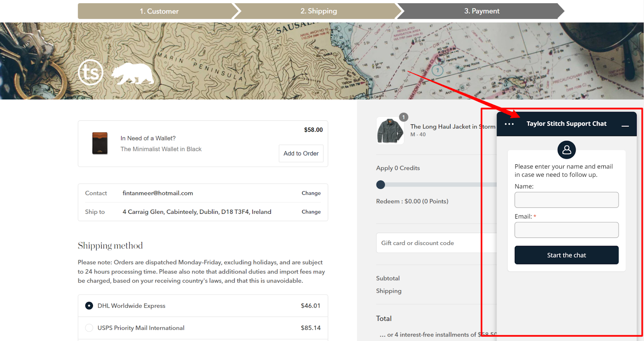Click the 'The Minimalist Wallet in Black' text

click(x=161, y=149)
